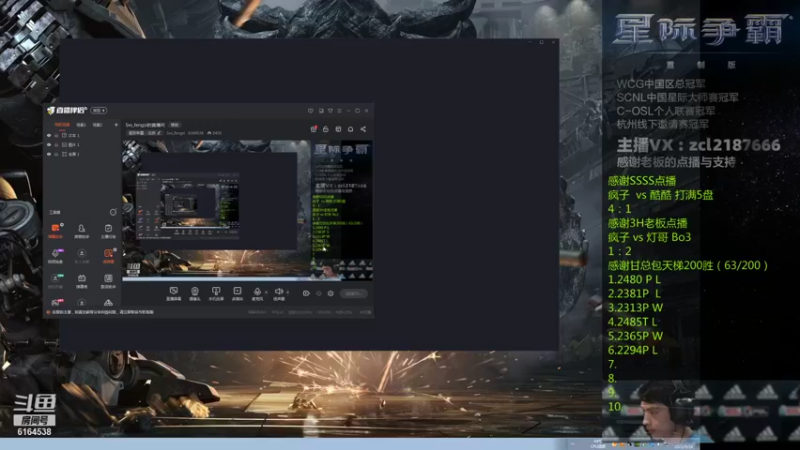Click the shirt skin icon in title bar

click(330, 111)
